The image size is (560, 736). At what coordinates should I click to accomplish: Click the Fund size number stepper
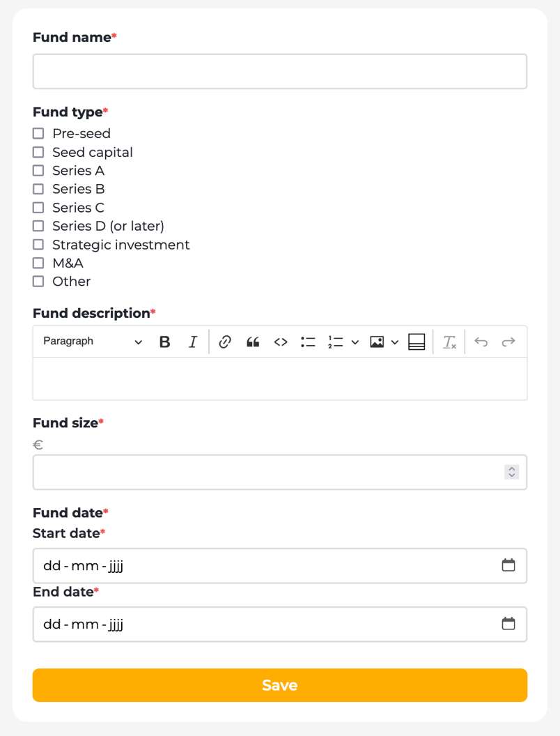[511, 472]
